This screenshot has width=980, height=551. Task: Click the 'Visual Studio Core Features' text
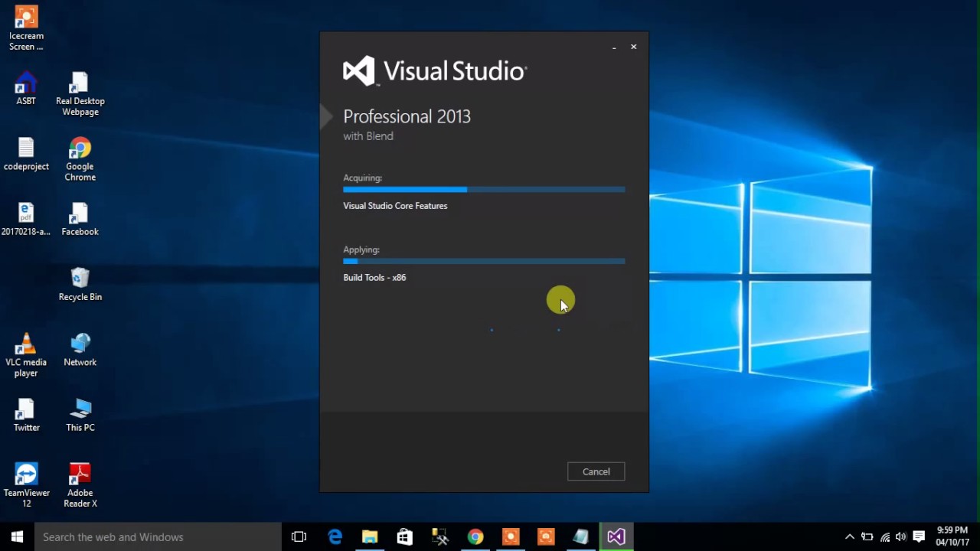pyautogui.click(x=395, y=206)
